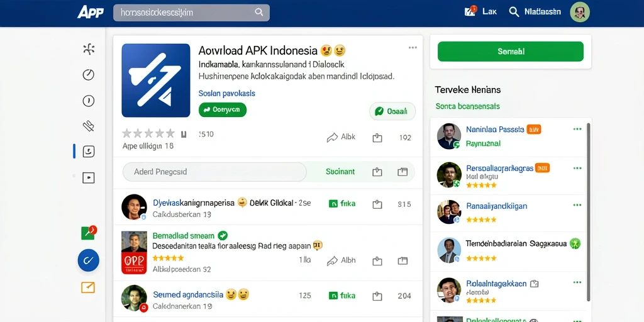The image size is (644, 322).
Task: Open Rersoallaqarkegras profile
Action: [x=499, y=169]
